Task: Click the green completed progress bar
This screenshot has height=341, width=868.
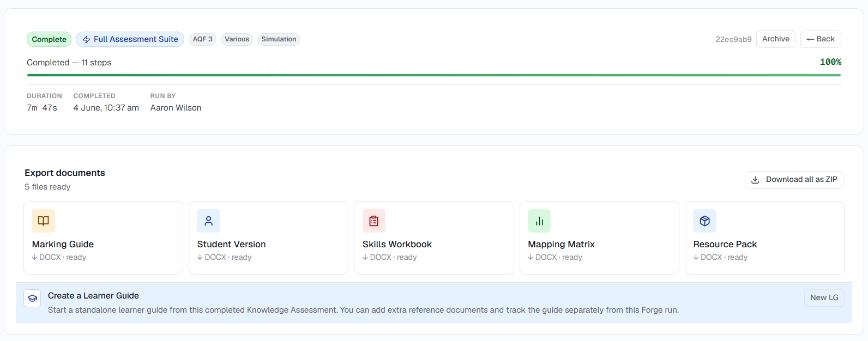Action: click(x=434, y=75)
